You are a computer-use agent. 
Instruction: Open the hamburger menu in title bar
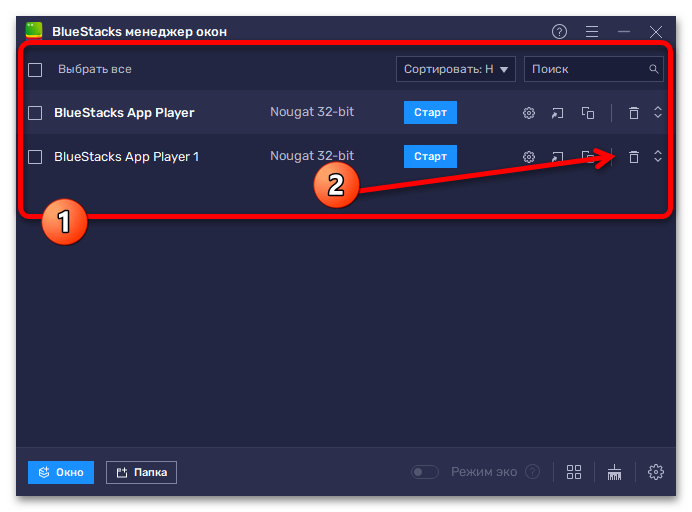tap(592, 32)
